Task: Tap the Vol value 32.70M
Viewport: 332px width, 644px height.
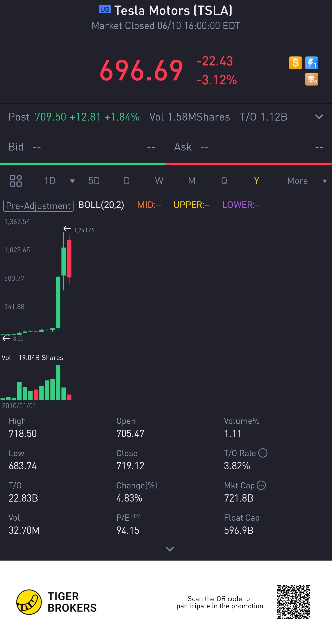Action: pos(24,530)
